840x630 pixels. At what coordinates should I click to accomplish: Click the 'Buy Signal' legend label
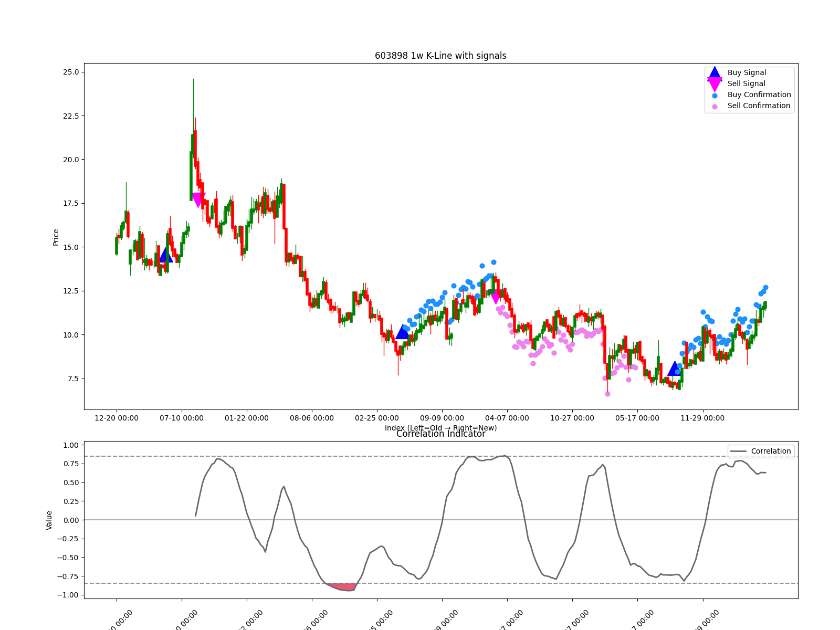click(747, 72)
